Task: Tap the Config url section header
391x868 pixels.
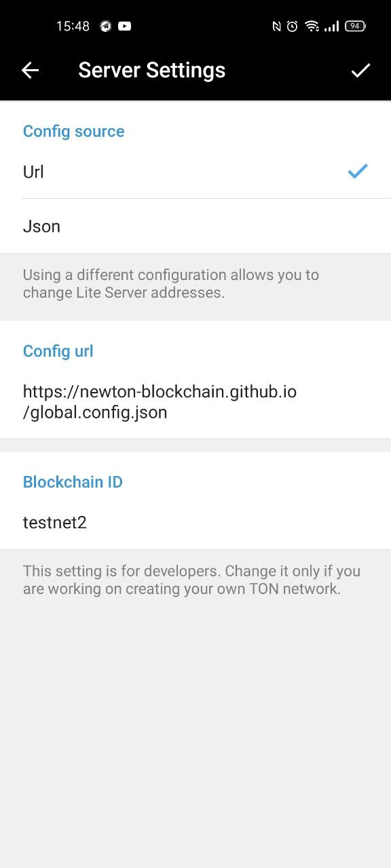Action: [x=58, y=351]
